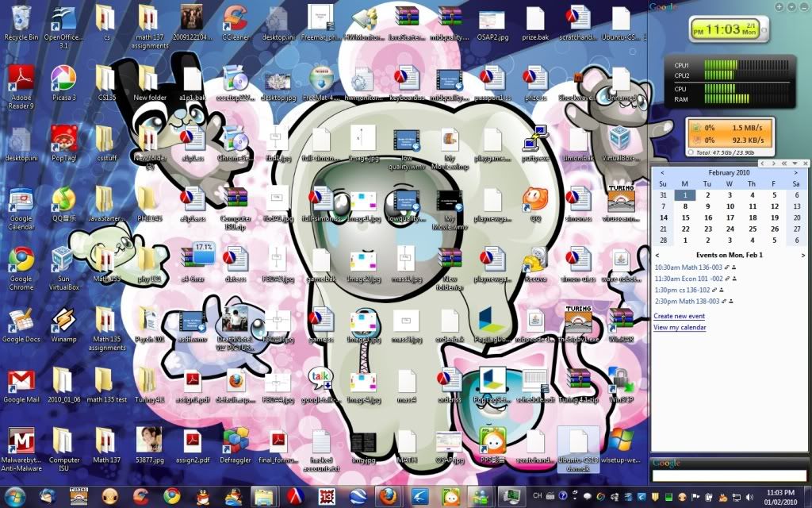Launch the WinRAR desktop shortcut
Viewport: 812px width, 508px height.
tap(621, 325)
